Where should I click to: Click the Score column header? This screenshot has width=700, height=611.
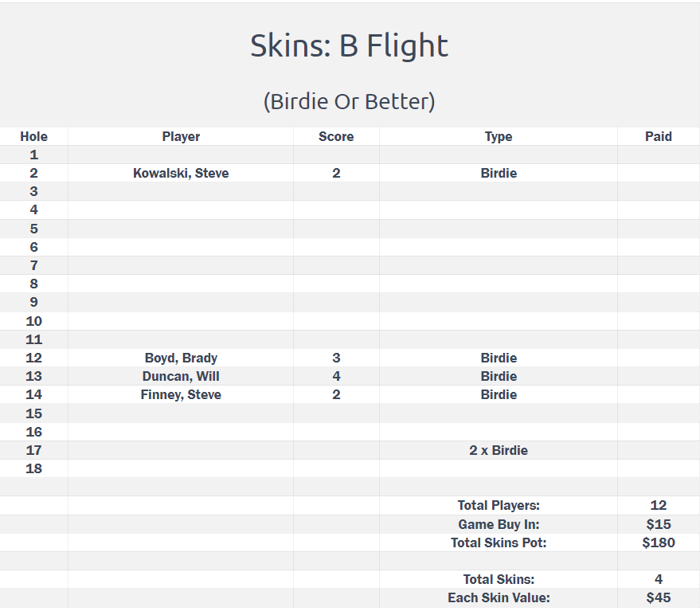point(336,137)
